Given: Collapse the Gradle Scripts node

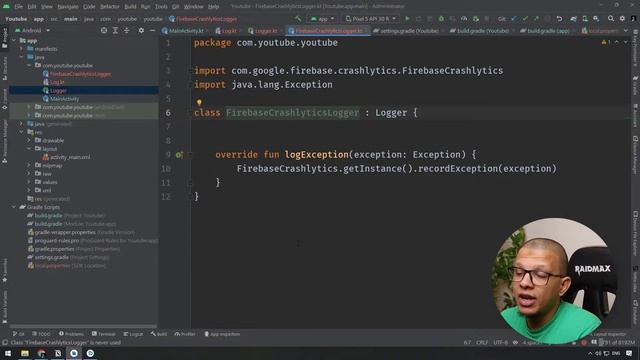Looking at the screenshot, I should coord(14,207).
